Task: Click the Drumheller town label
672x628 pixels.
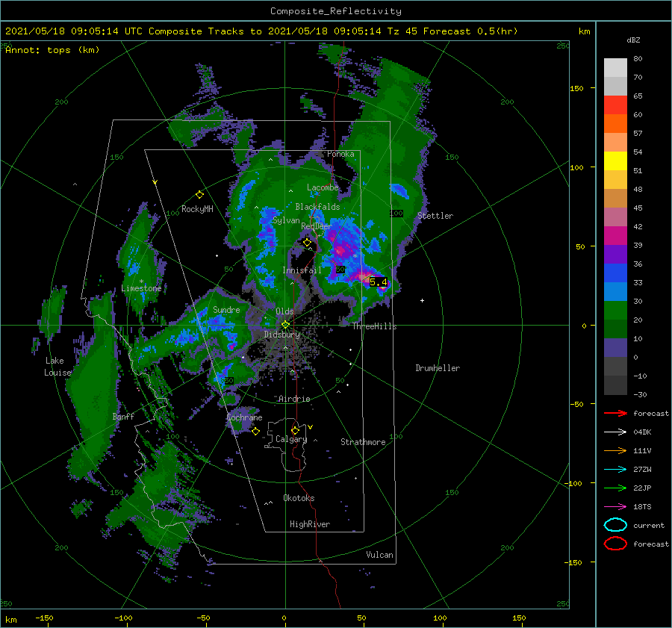Action: 437,368
